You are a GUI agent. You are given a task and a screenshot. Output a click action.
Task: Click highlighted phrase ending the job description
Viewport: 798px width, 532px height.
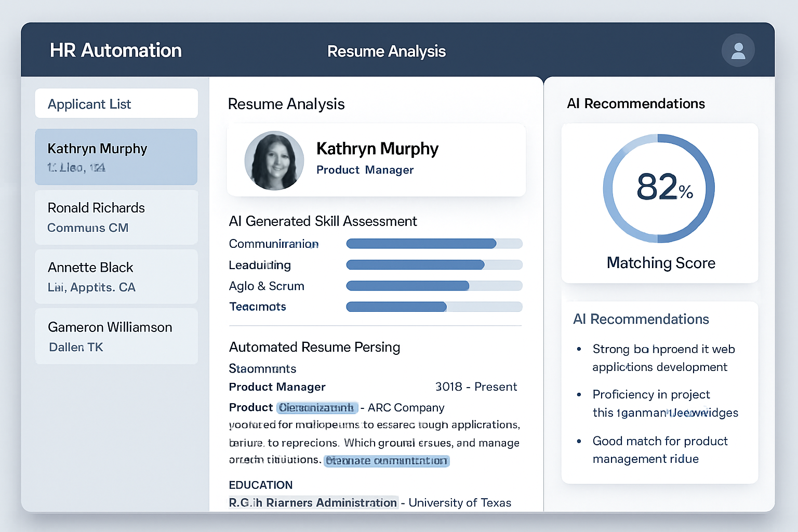[x=387, y=461]
